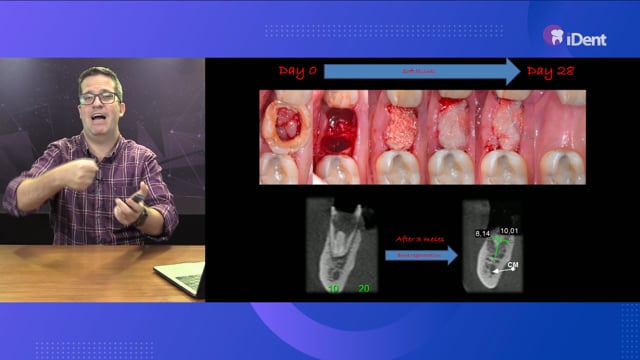This screenshot has height=360, width=640.
Task: Open the first clinical photo of broken tooth
Action: 286,137
